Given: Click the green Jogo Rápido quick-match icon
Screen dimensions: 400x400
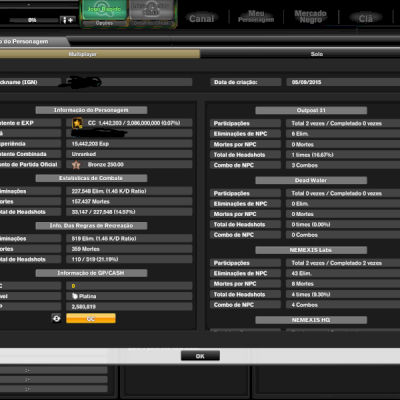Looking at the screenshot, I should (x=104, y=10).
